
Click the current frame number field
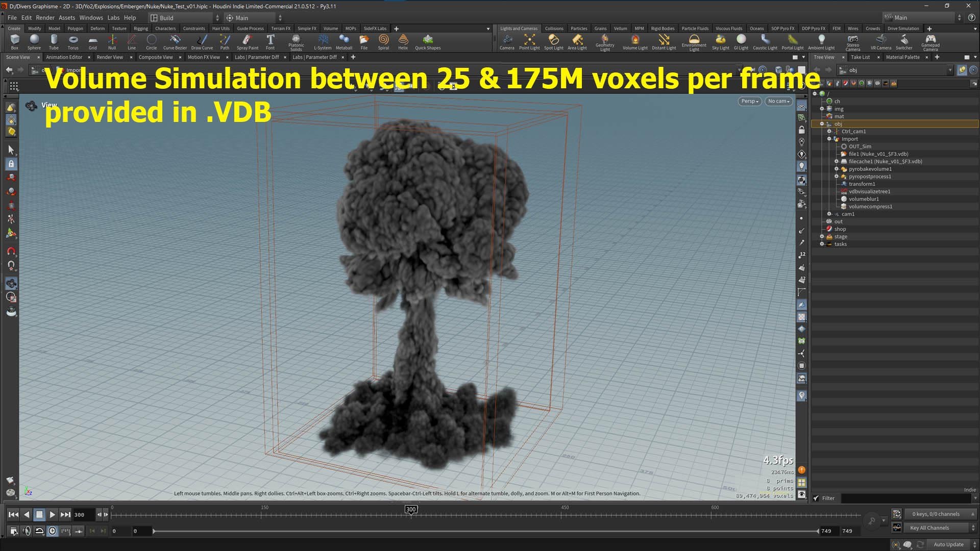83,515
